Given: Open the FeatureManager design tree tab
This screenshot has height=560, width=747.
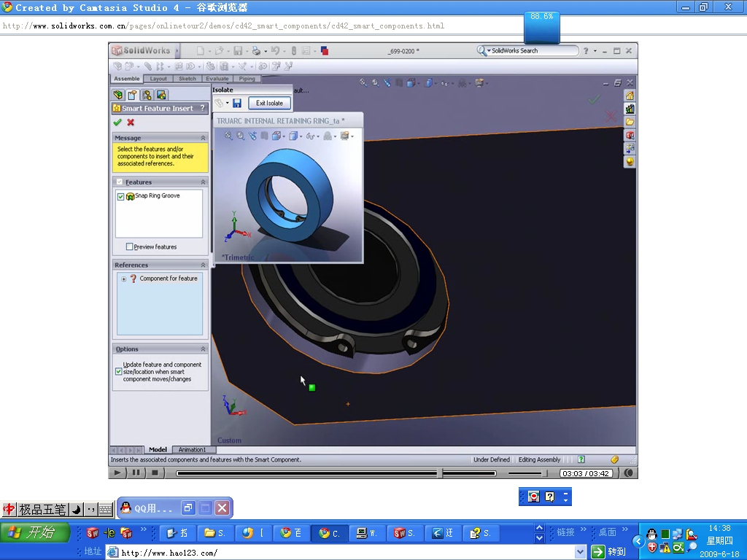Looking at the screenshot, I should tap(118, 95).
